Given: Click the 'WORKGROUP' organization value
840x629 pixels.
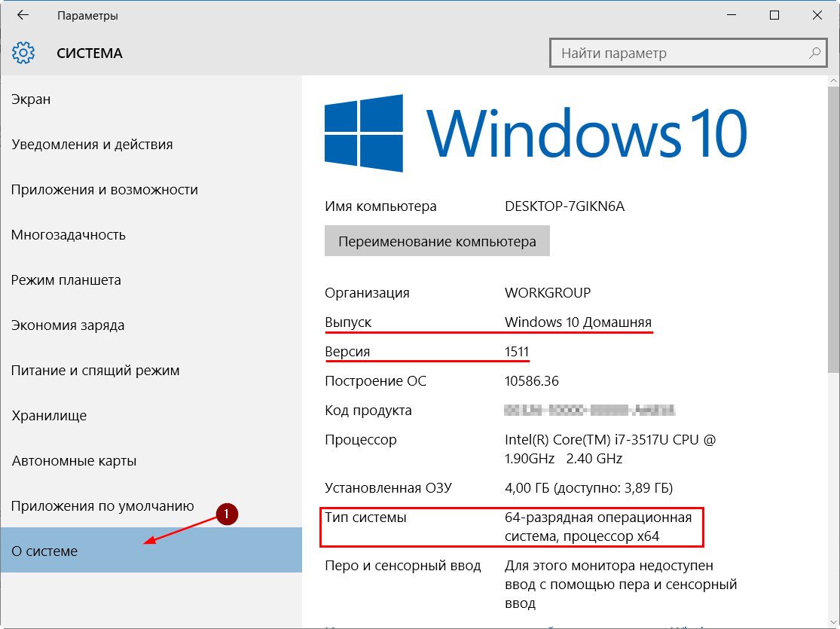Looking at the screenshot, I should [x=548, y=293].
